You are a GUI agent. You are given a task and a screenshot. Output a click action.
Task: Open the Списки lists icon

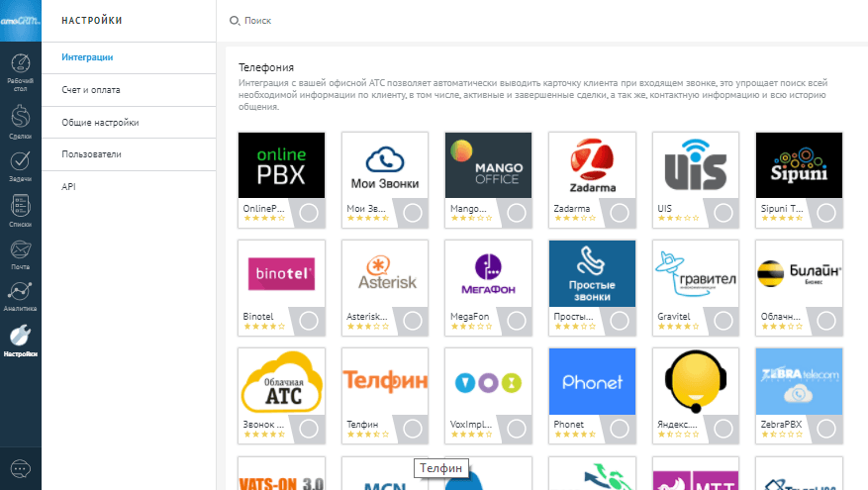pos(21,206)
